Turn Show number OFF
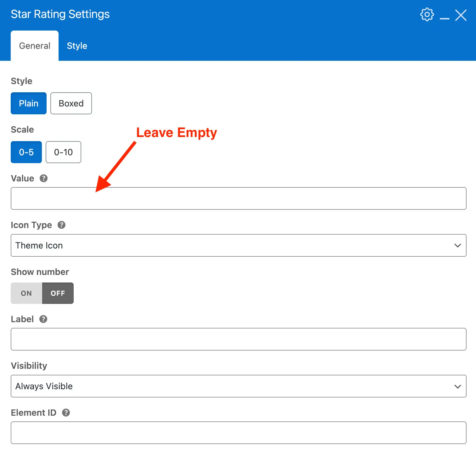The height and width of the screenshot is (451, 476). point(58,293)
